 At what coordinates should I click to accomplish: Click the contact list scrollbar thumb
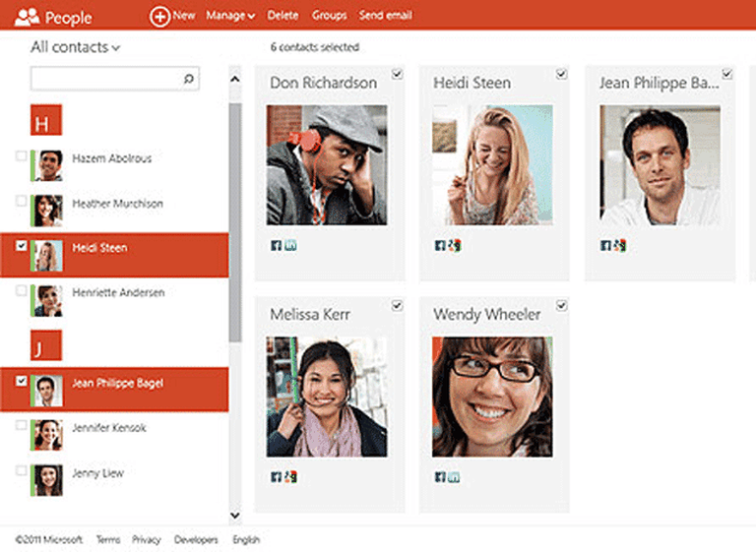pyautogui.click(x=235, y=222)
